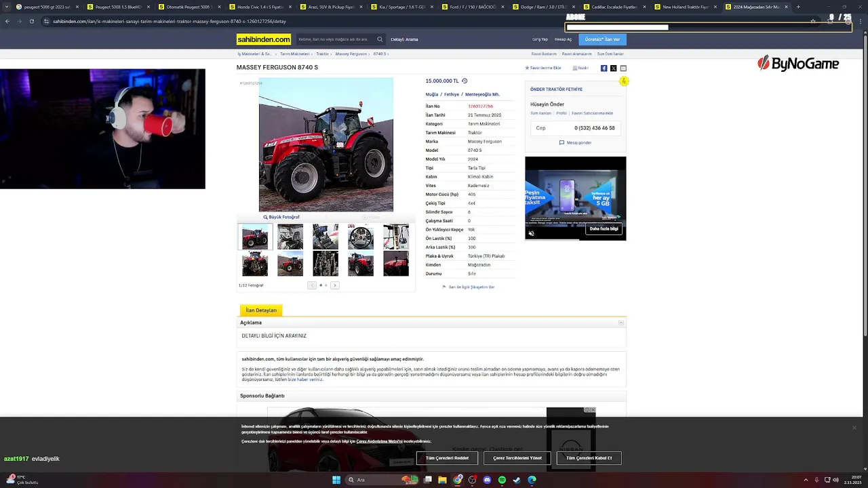Switch to New Holland Traktör browser tab
The height and width of the screenshot is (488, 868).
pos(686,7)
